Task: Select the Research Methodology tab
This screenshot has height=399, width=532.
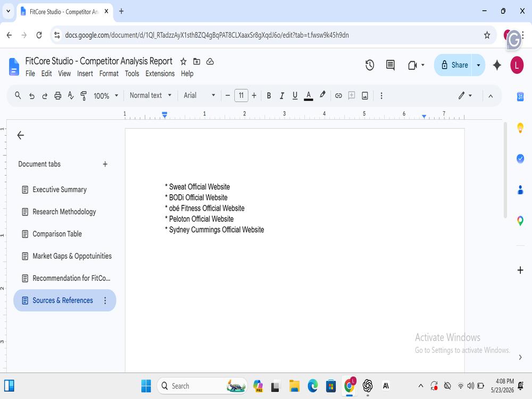Action: tap(65, 212)
